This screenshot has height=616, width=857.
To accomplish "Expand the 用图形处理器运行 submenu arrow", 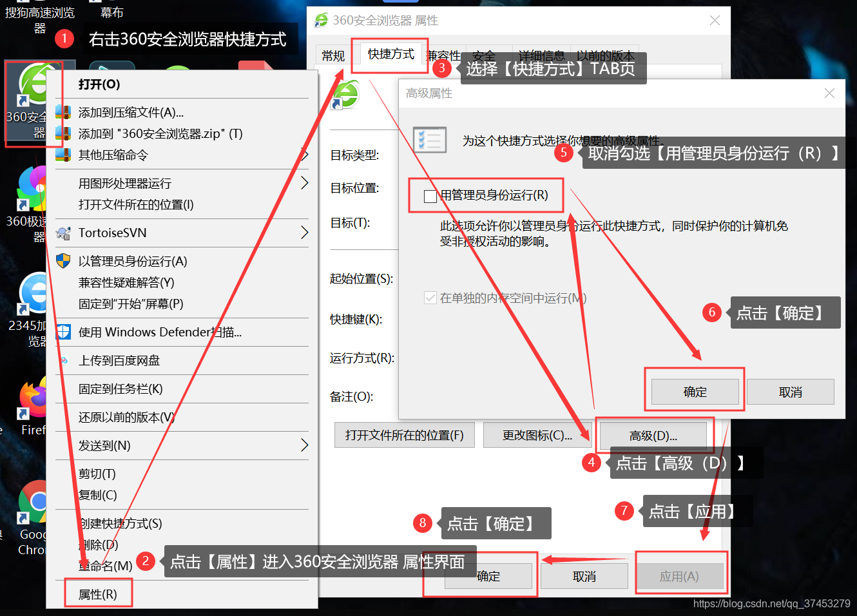I will tap(305, 183).
